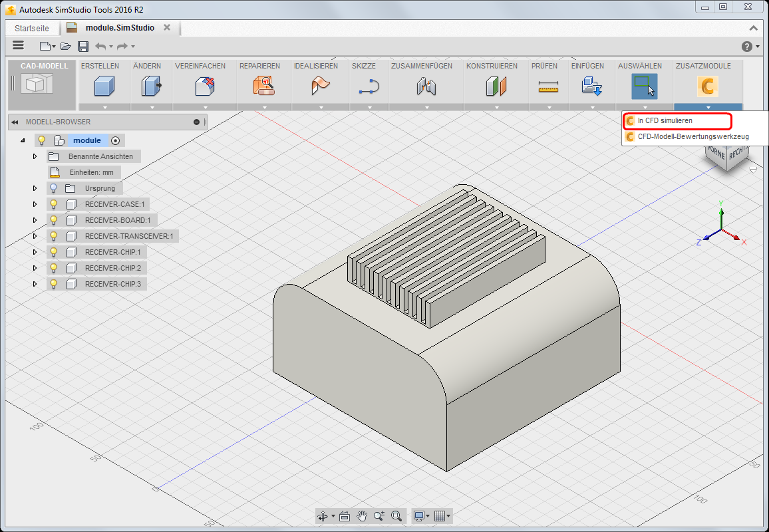The width and height of the screenshot is (769, 532).
Task: Collapse the MODELL-BROWSER panel with double arrows
Action: [15, 122]
